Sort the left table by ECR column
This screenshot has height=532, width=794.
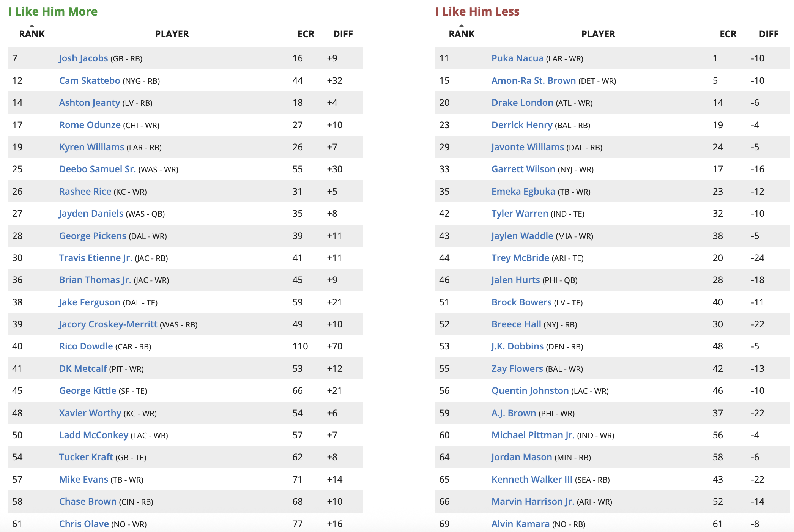point(306,34)
